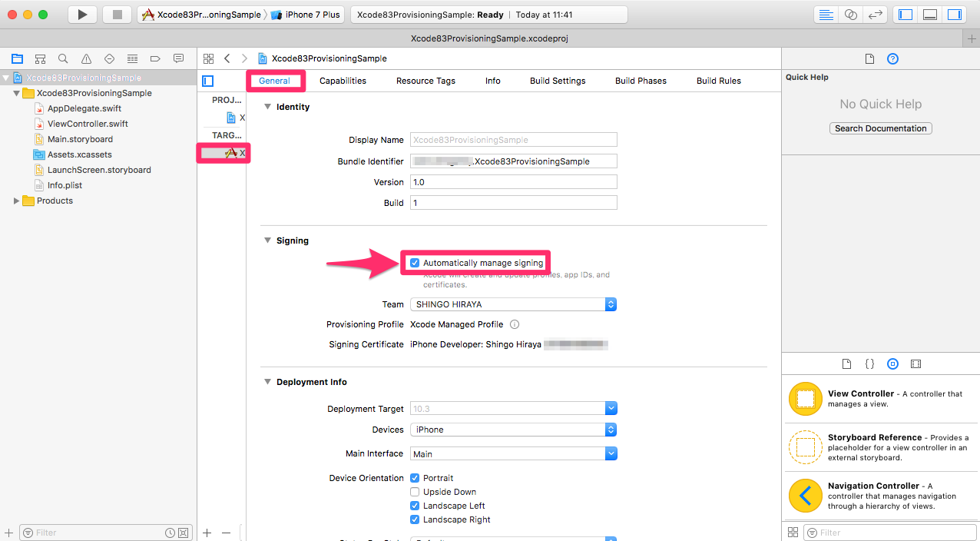Image resolution: width=980 pixels, height=541 pixels.
Task: Toggle the debug area pane
Action: pyautogui.click(x=930, y=15)
